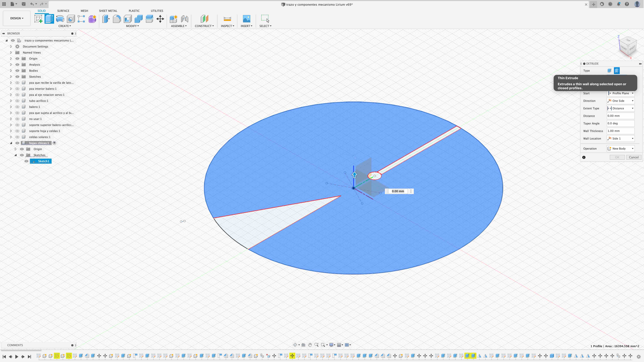Open the DESIGN workspace button

17,18
